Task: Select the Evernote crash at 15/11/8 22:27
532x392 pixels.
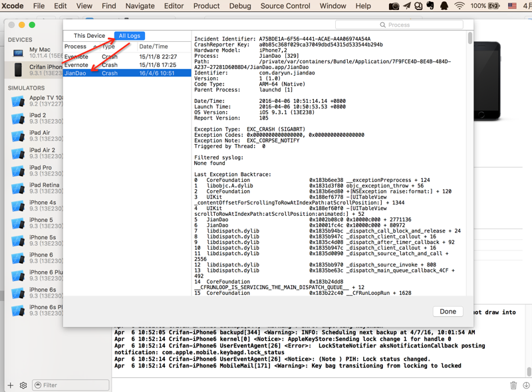Action: 127,56
